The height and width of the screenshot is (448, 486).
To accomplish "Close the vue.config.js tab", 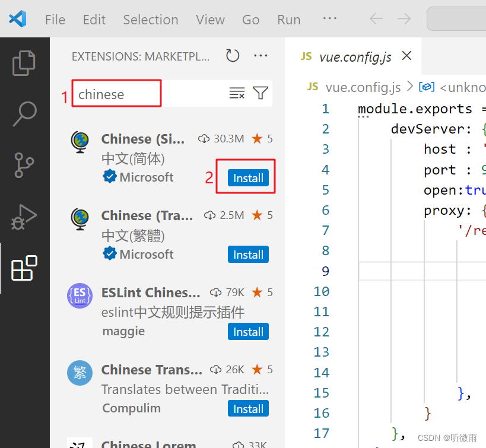I will (406, 56).
